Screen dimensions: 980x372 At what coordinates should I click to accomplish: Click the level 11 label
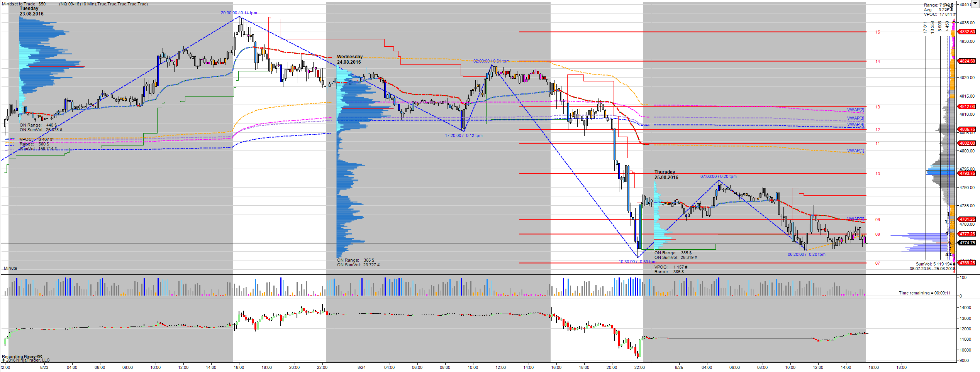878,144
